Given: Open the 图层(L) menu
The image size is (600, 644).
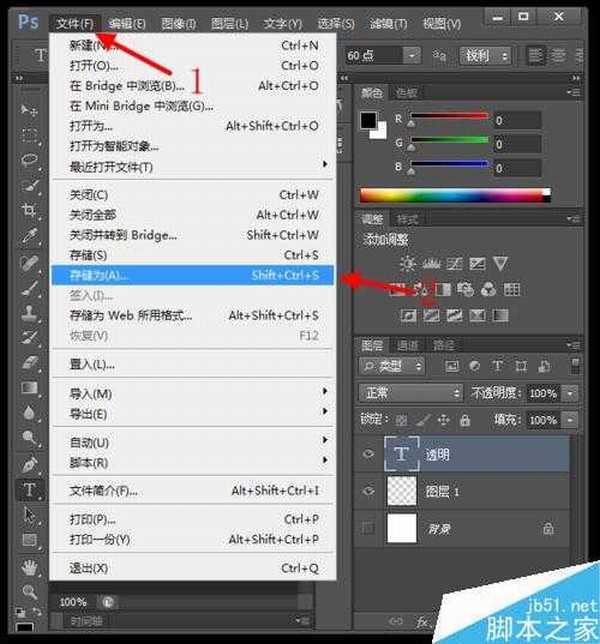Looking at the screenshot, I should (229, 23).
